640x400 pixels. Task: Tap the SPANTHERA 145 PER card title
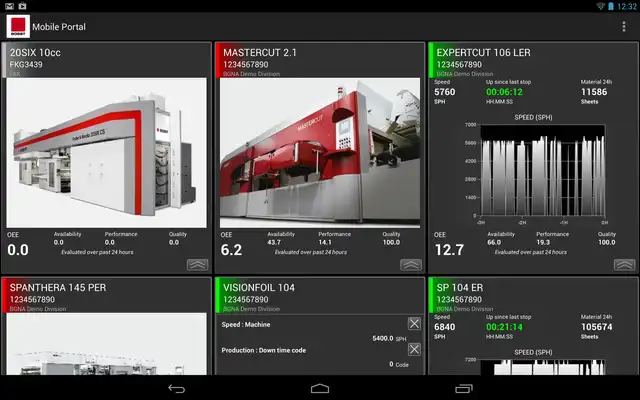tap(58, 288)
